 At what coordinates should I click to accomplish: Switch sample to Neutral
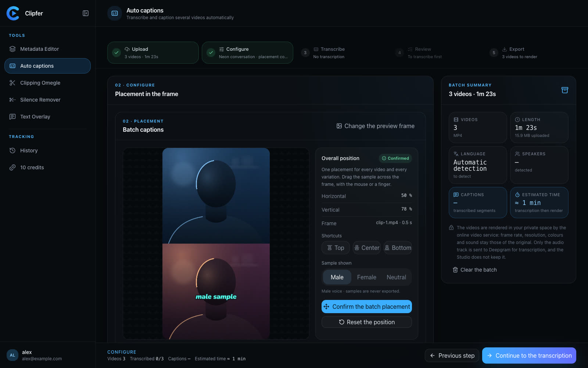coord(396,277)
